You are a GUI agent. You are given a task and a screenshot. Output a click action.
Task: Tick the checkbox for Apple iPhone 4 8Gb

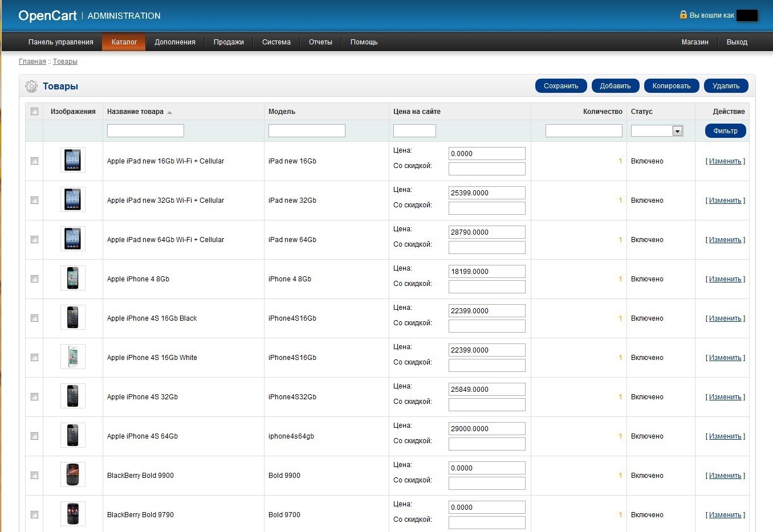(34, 279)
